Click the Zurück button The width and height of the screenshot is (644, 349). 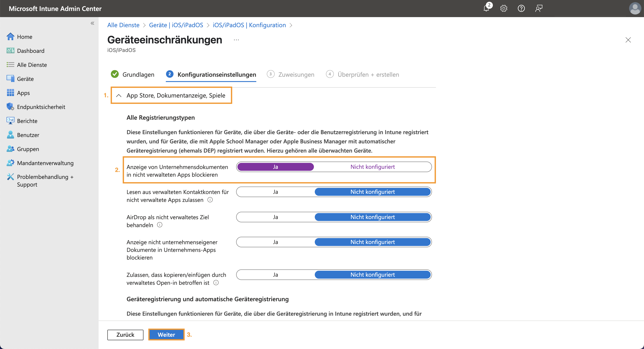click(x=125, y=335)
